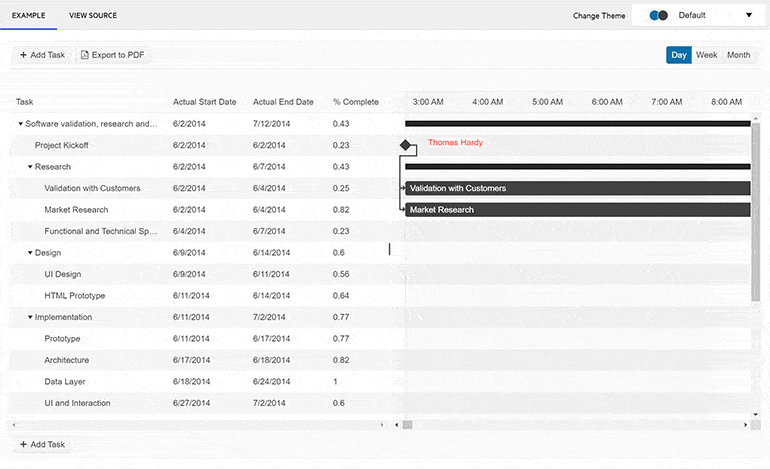770x469 pixels.
Task: Click the 6/27/2014 start date cell
Action: coord(191,403)
